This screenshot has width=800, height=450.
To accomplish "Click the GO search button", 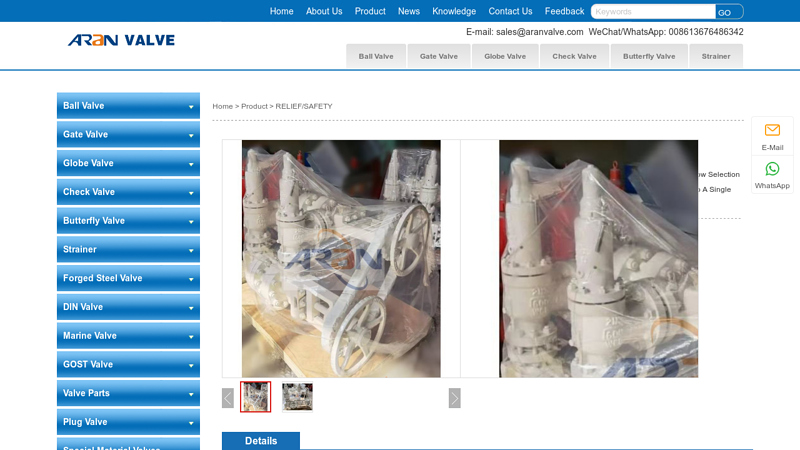I will tap(729, 12).
